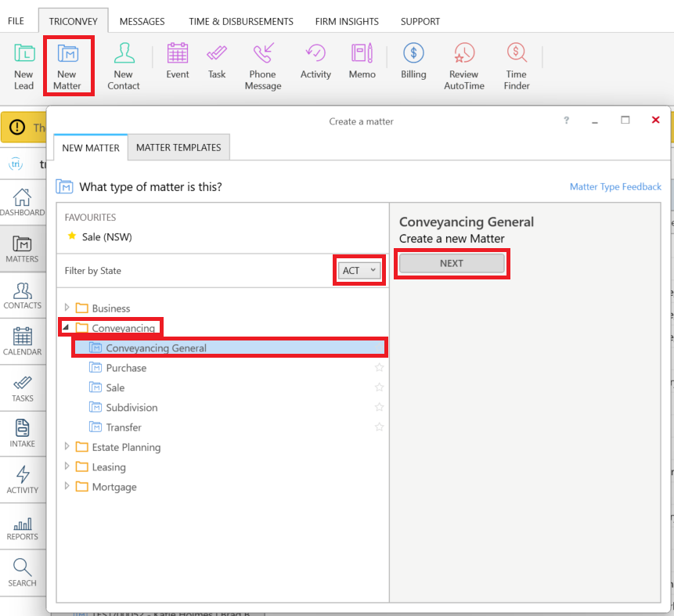Image resolution: width=674 pixels, height=616 pixels.
Task: Switch to the MESSAGES ribbon tab
Action: click(x=142, y=21)
